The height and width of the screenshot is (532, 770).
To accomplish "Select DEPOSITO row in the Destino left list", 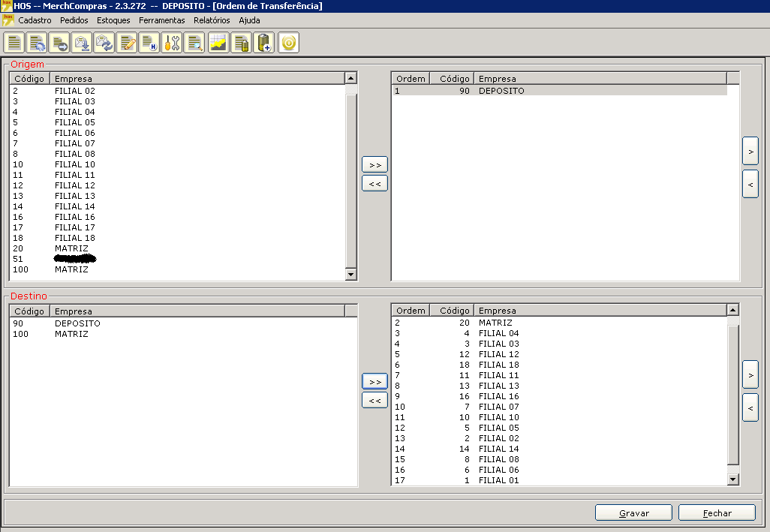I will [77, 323].
